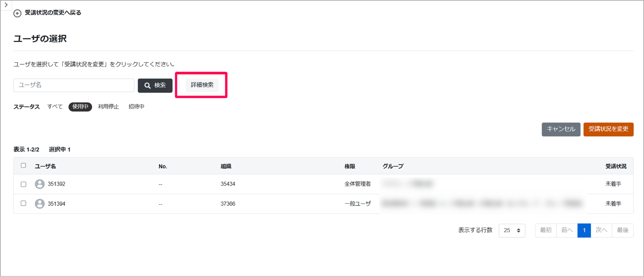This screenshot has height=277, width=644.
Task: Click user name 351392
Action: point(56,184)
